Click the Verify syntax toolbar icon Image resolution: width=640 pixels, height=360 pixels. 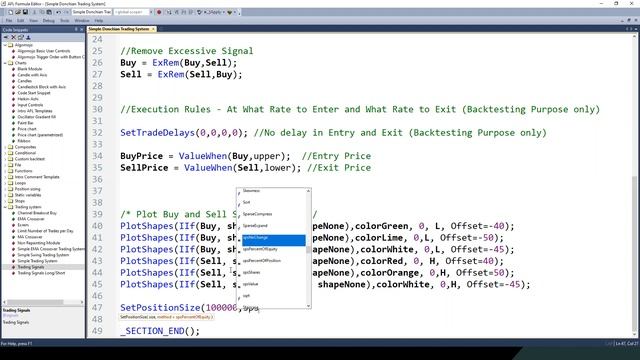pyautogui.click(x=200, y=12)
